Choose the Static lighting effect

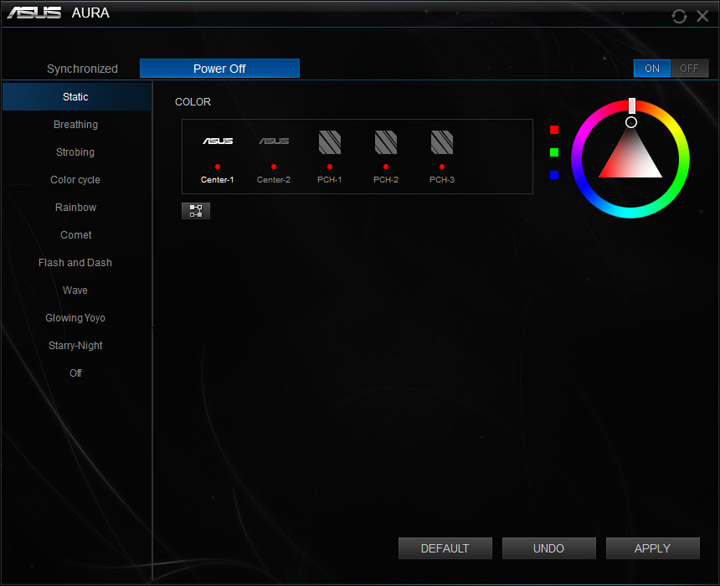77,97
